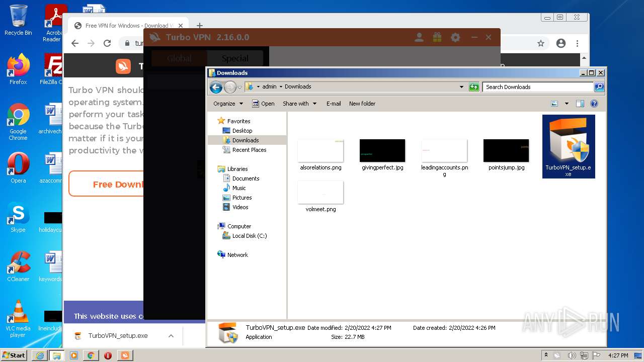
Task: Click the Free Download button on webpage
Action: (106, 184)
